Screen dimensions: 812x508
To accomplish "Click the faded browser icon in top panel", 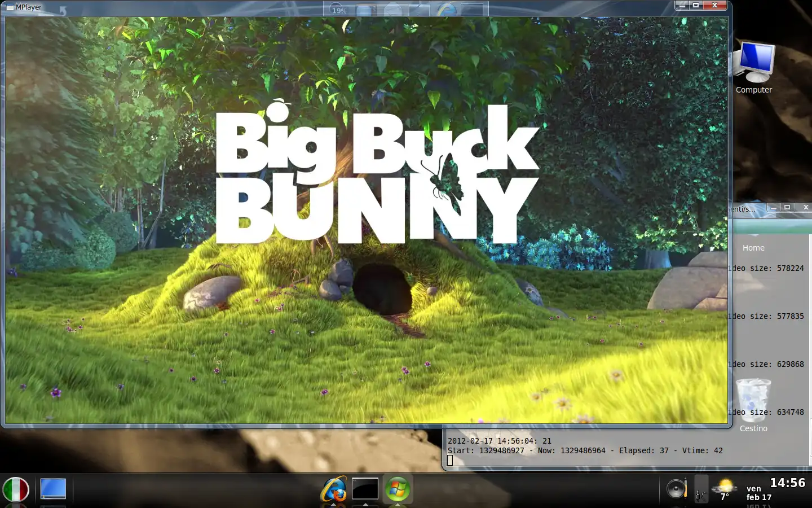I will [446, 9].
